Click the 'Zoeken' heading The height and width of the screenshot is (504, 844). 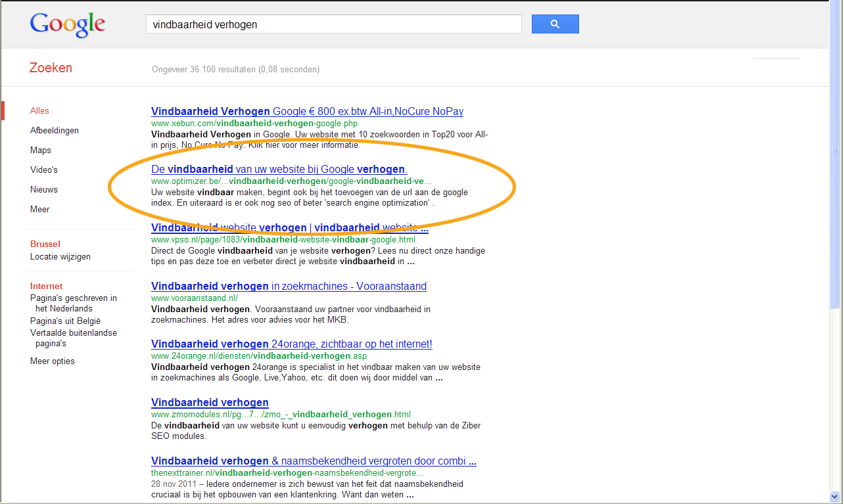pyautogui.click(x=51, y=68)
